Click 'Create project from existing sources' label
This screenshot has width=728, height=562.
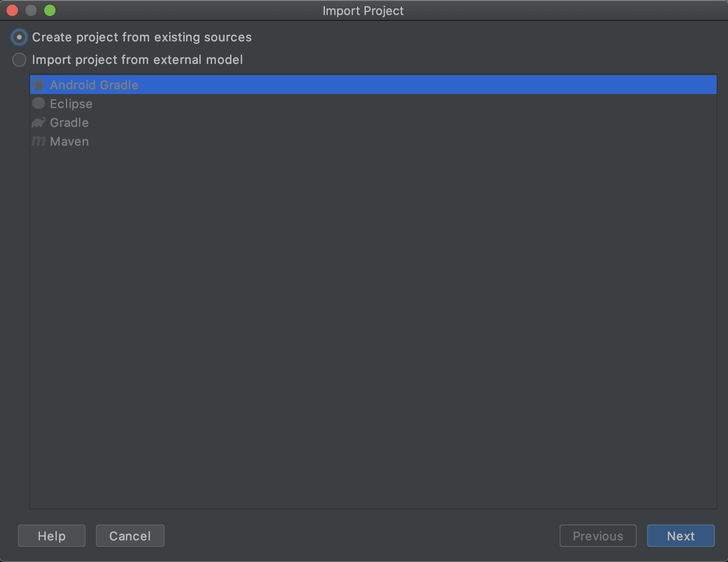point(142,37)
